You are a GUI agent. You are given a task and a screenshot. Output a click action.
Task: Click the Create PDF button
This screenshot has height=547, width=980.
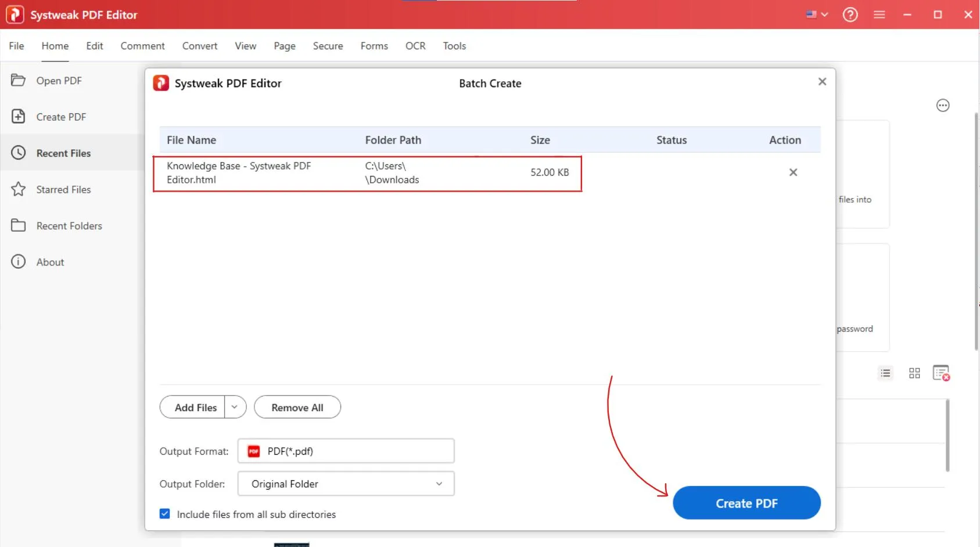tap(746, 503)
